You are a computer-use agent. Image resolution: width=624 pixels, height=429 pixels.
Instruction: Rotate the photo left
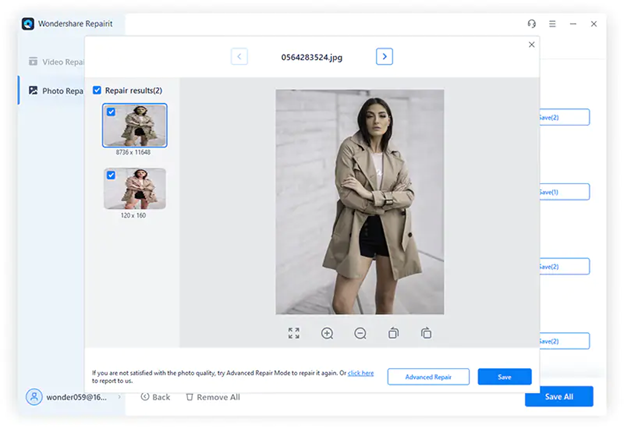click(393, 333)
